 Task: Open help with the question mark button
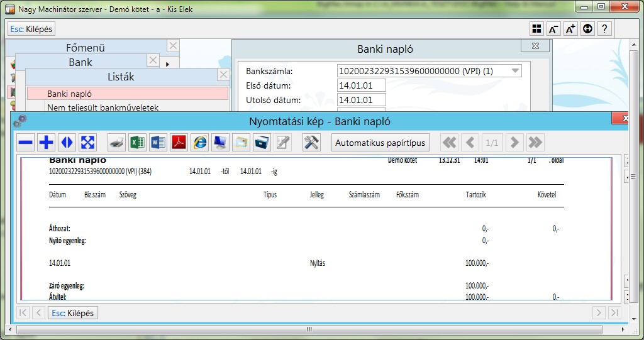pyautogui.click(x=604, y=29)
